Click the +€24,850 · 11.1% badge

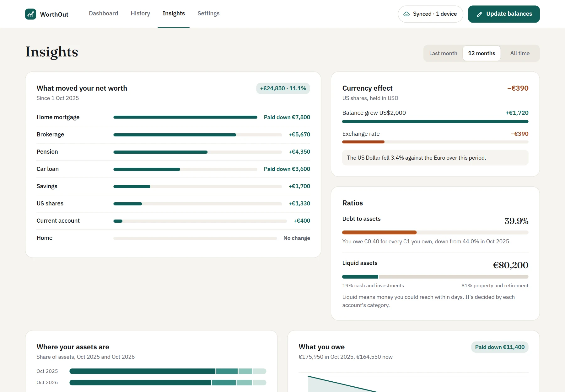[x=283, y=88]
